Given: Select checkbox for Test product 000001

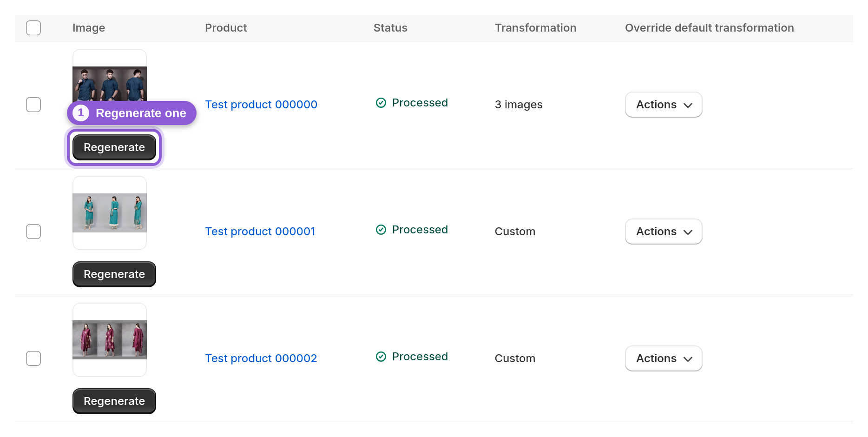Looking at the screenshot, I should (33, 232).
